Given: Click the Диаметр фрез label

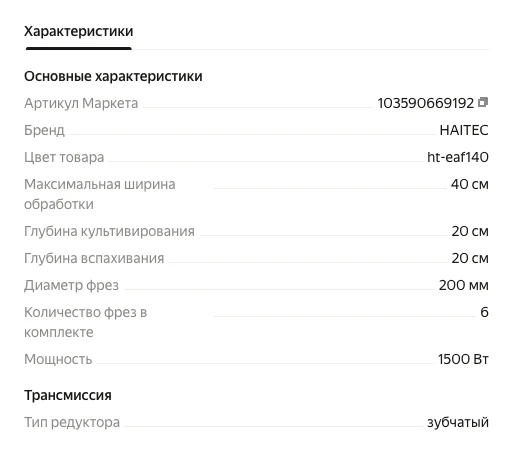Looking at the screenshot, I should [x=71, y=285].
